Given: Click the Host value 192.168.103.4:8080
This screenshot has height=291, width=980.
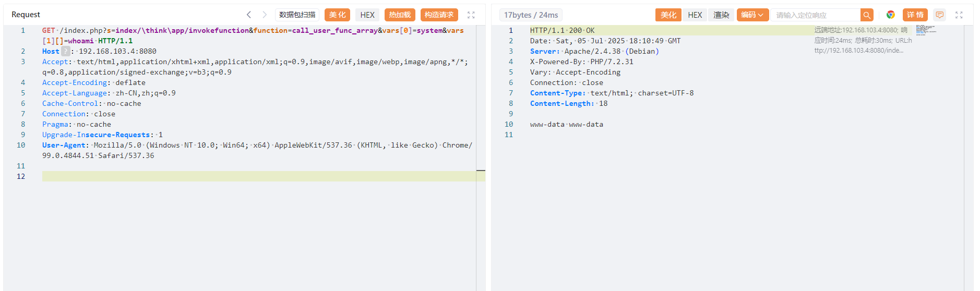Looking at the screenshot, I should coord(117,51).
